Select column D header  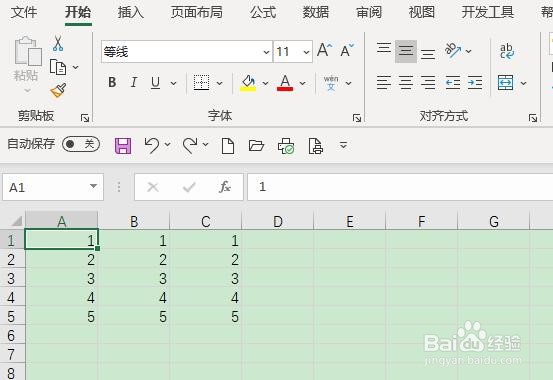[278, 222]
